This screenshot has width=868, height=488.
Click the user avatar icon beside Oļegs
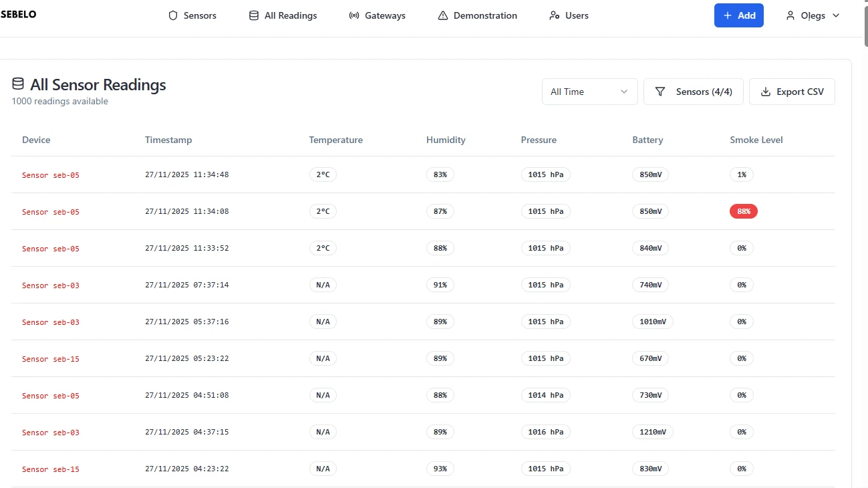click(790, 15)
